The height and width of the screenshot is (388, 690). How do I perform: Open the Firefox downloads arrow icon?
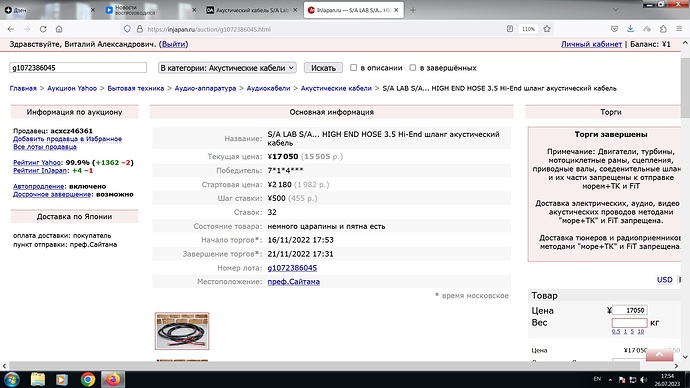pyautogui.click(x=631, y=29)
